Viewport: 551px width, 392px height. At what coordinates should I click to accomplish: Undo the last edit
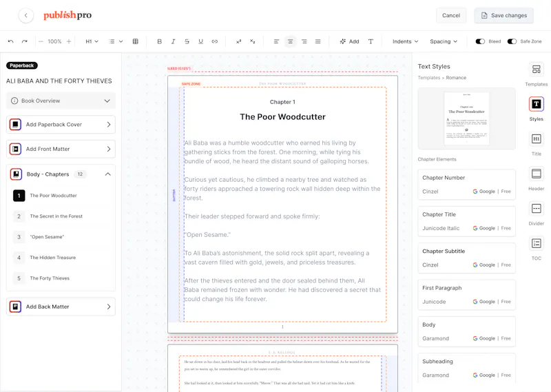(11, 41)
